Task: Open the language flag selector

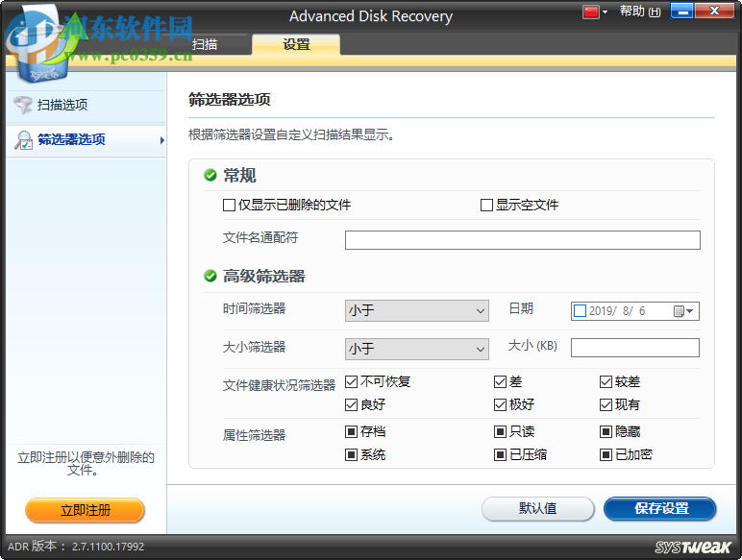Action: [591, 12]
